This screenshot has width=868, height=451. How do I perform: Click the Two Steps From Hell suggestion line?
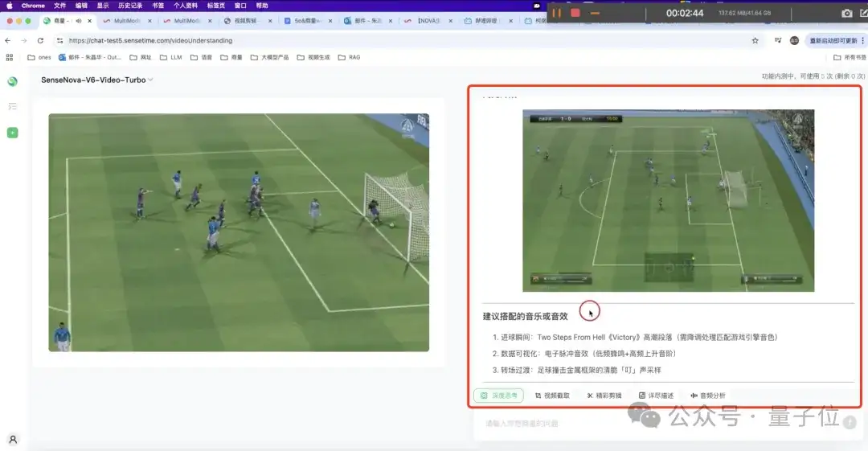tap(635, 337)
